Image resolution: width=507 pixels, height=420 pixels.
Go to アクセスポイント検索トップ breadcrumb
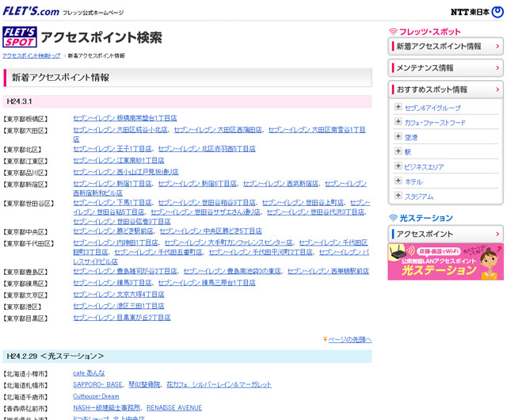[32, 55]
